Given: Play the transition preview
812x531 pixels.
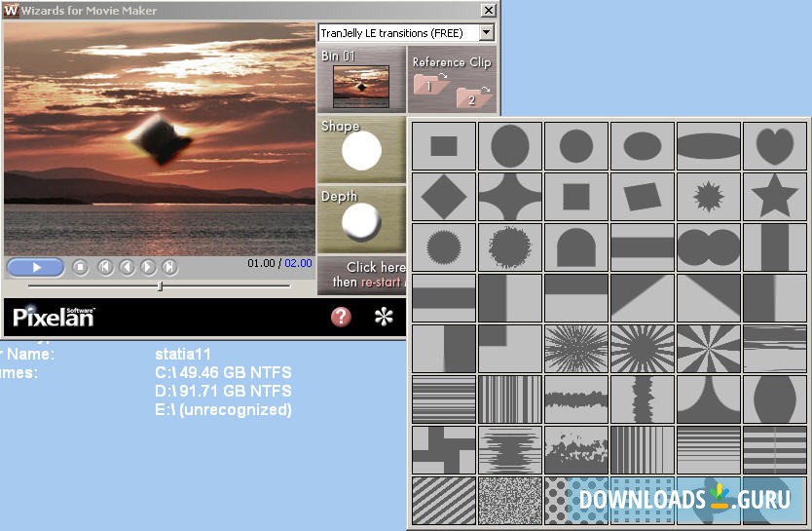Looking at the screenshot, I should [36, 267].
